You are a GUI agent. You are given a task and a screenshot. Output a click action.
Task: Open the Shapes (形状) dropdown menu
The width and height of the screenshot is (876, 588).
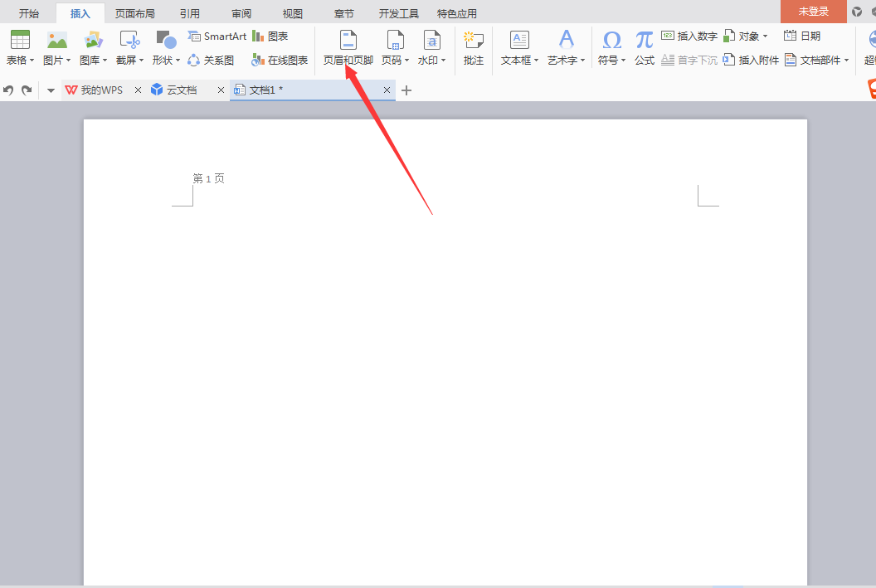(x=166, y=61)
